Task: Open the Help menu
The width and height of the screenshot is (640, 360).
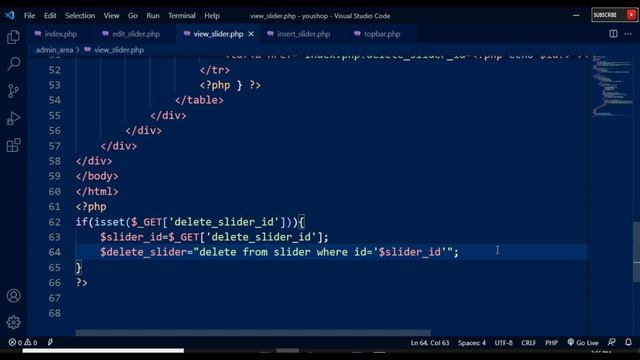Action: pyautogui.click(x=212, y=16)
